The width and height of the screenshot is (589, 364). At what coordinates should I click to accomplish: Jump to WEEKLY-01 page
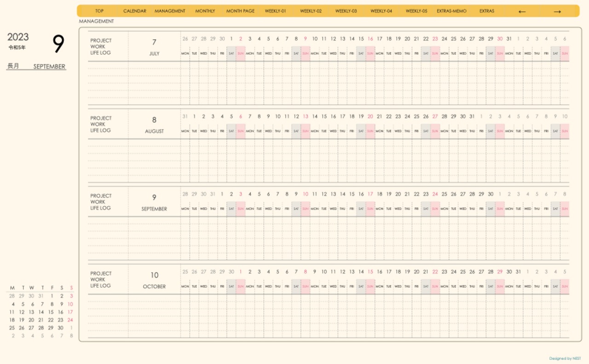click(275, 11)
